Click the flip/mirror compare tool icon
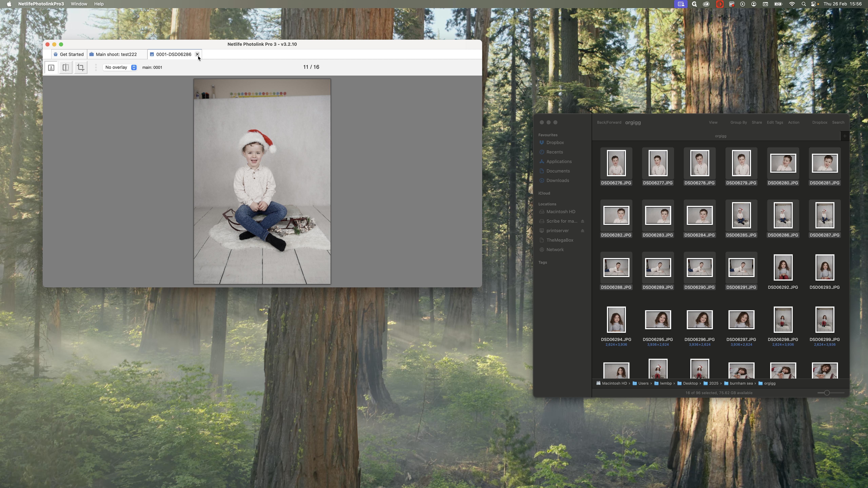868x488 pixels. [x=66, y=67]
